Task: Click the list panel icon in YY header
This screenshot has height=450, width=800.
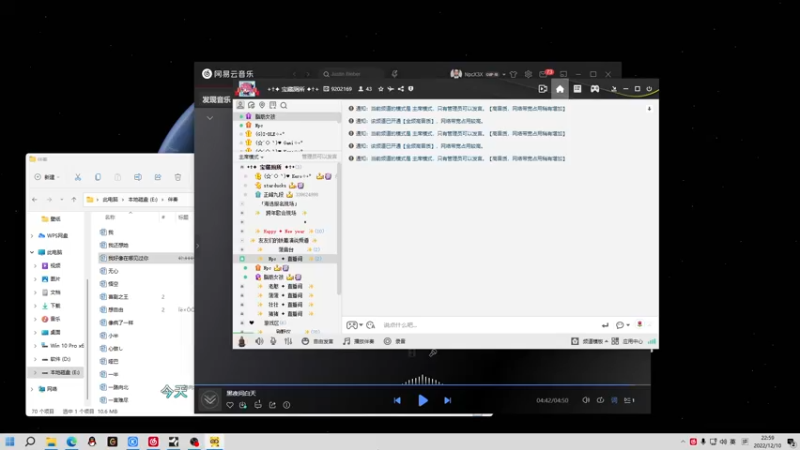Action: [x=577, y=89]
